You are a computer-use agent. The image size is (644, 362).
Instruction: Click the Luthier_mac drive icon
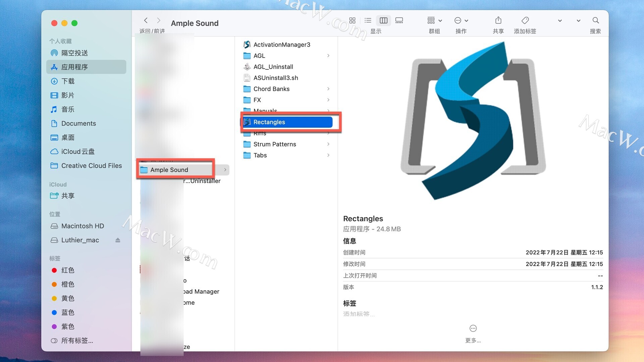click(x=54, y=240)
